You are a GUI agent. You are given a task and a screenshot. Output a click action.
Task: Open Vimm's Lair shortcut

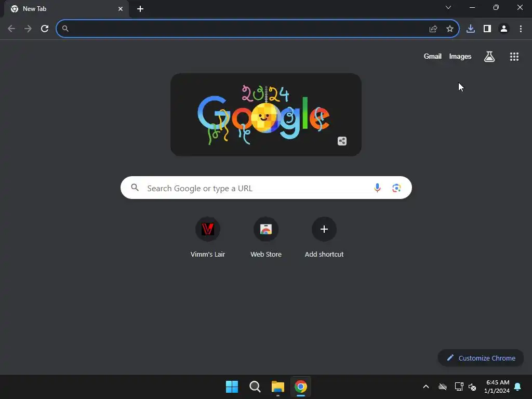click(x=208, y=237)
